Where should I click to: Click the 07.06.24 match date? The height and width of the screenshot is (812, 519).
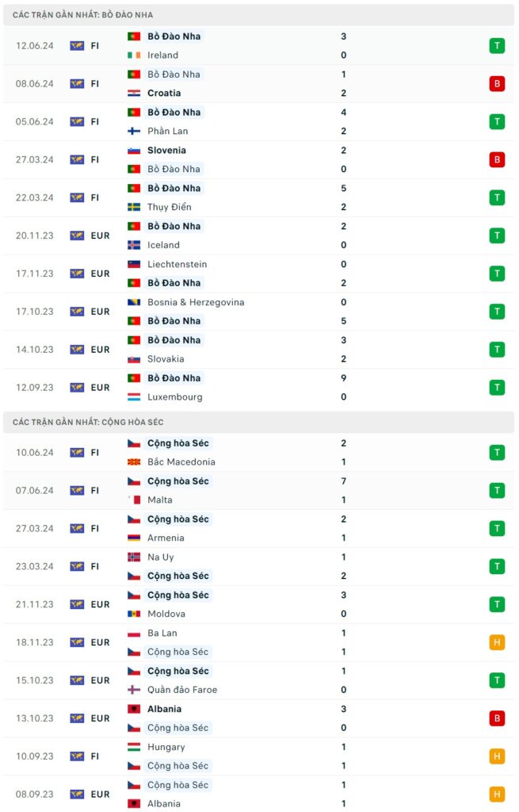click(x=35, y=491)
